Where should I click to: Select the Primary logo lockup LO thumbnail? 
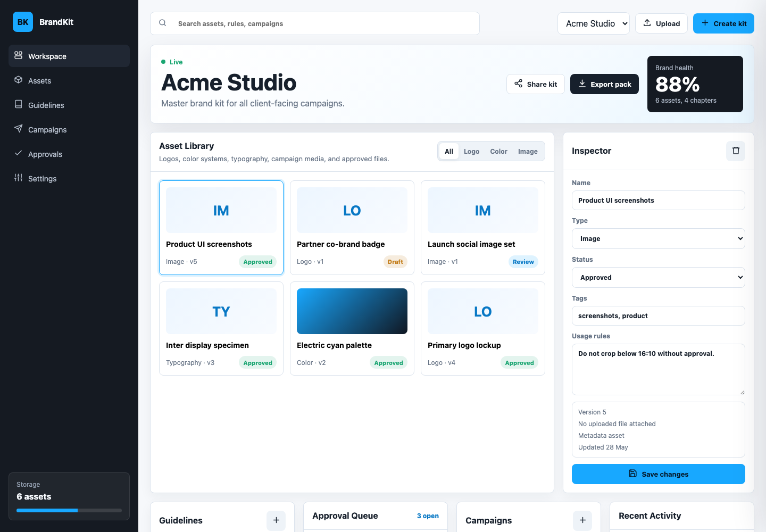(483, 311)
